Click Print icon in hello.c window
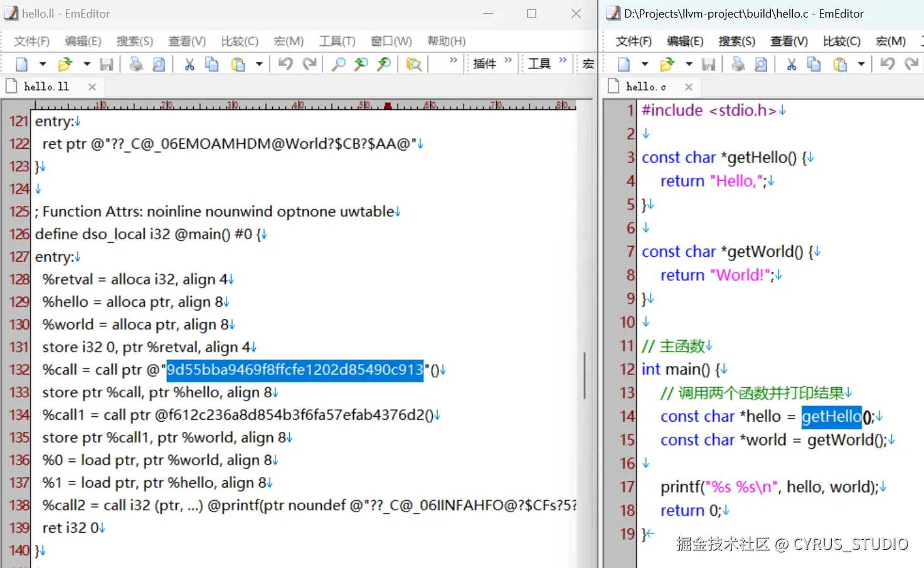This screenshot has width=924, height=568. coord(738,64)
